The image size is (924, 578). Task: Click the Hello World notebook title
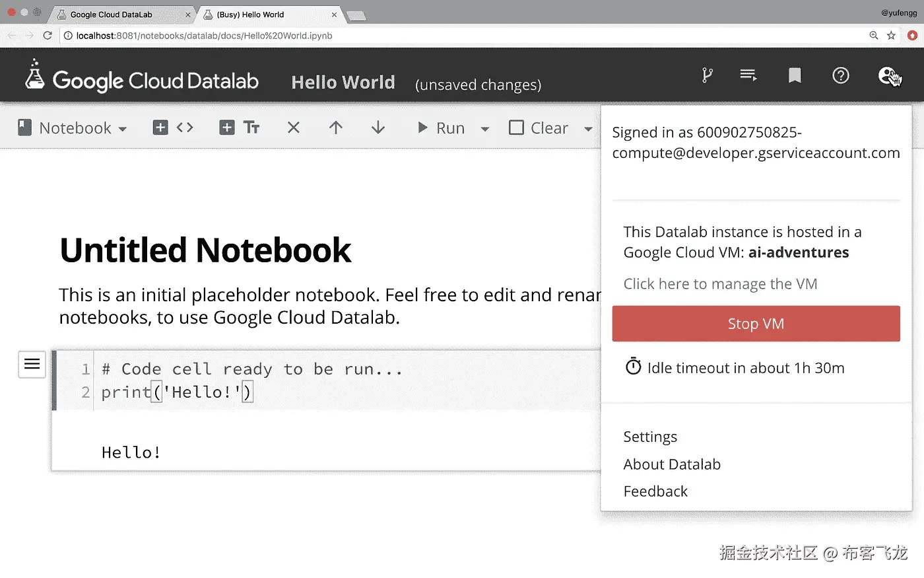[343, 83]
